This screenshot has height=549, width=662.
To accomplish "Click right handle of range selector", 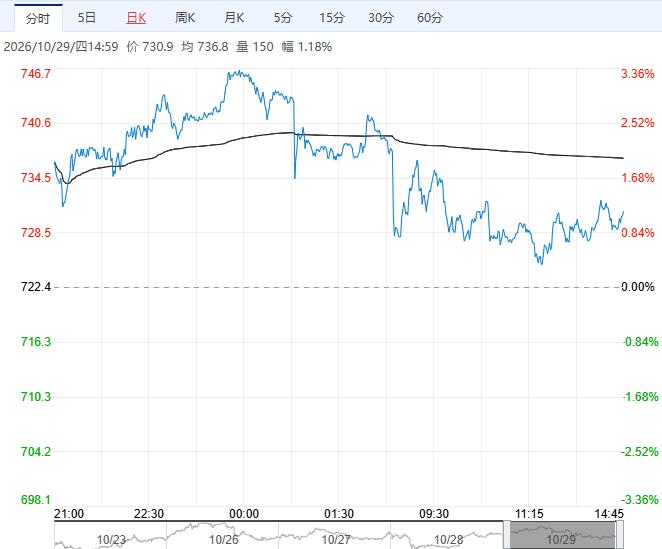I will [x=619, y=535].
